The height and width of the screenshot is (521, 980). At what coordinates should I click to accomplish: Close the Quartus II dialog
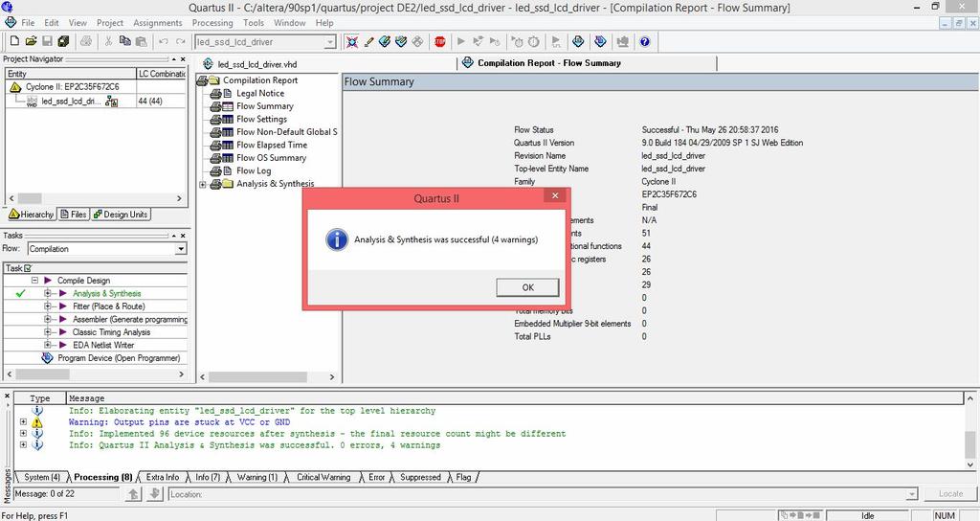(x=555, y=195)
